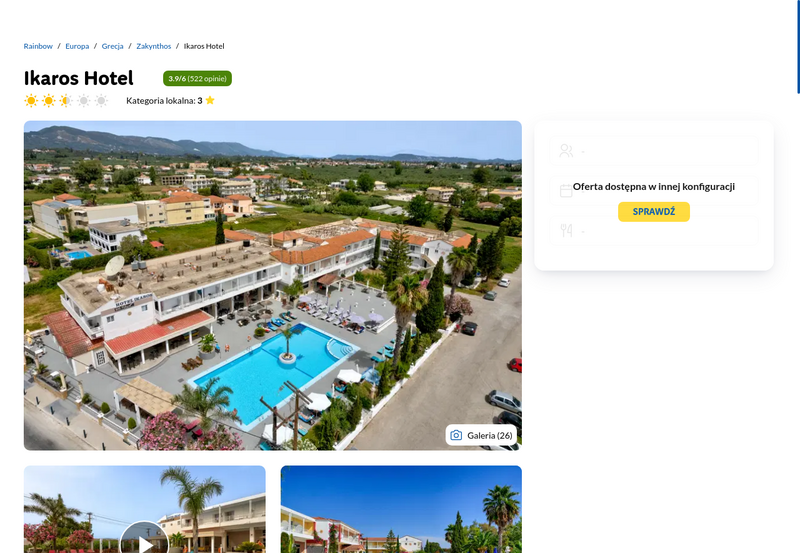The width and height of the screenshot is (800, 553).
Task: Go to the Europa breadcrumb
Action: 77,46
